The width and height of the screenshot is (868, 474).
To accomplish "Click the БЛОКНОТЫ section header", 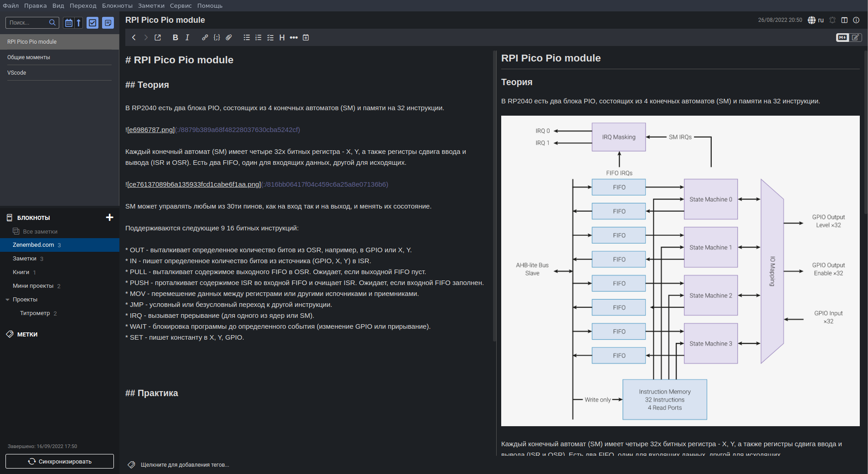I will pos(33,218).
